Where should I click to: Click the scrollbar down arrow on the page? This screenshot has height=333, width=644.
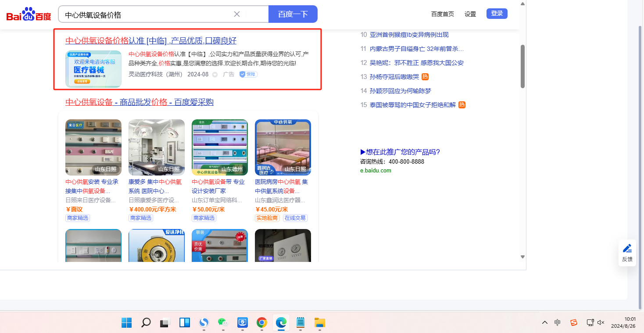(x=522, y=257)
